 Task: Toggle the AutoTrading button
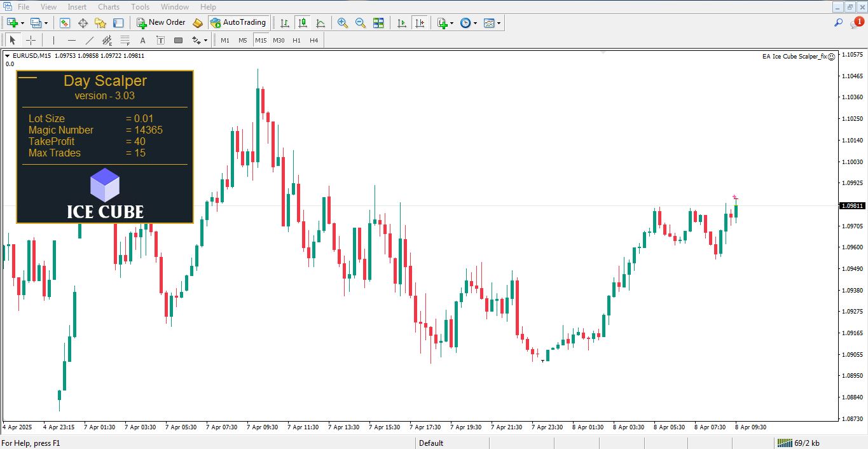[238, 23]
